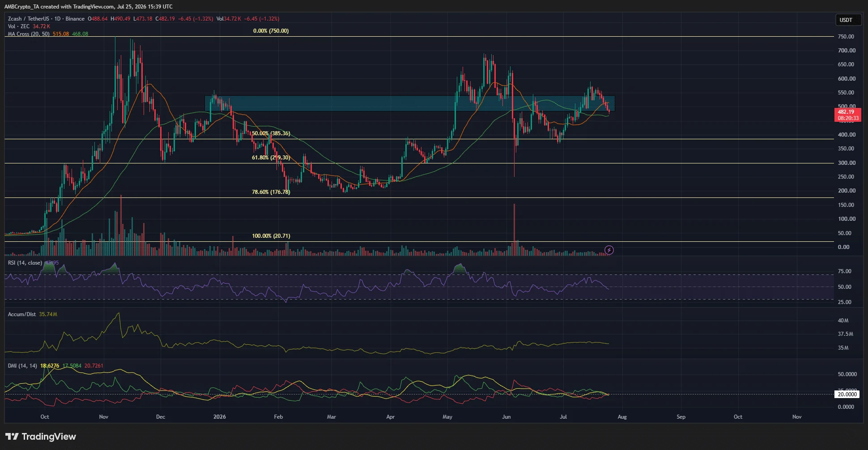The image size is (868, 450).
Task: Click the 25.00 RSI axis tick
Action: [x=844, y=302]
